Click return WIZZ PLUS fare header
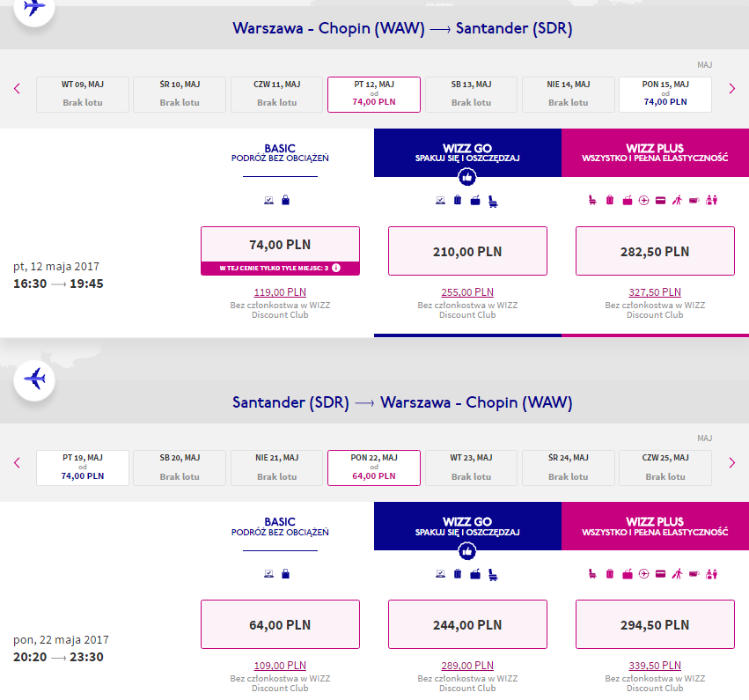Viewport: 749px width, 700px height. pos(655,526)
